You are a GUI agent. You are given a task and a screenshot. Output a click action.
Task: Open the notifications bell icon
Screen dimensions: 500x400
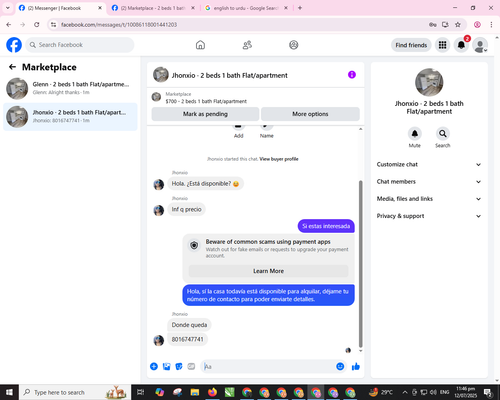click(461, 45)
